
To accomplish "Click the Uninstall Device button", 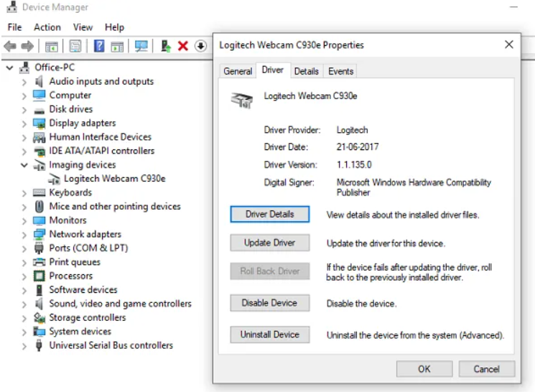I will tap(270, 335).
